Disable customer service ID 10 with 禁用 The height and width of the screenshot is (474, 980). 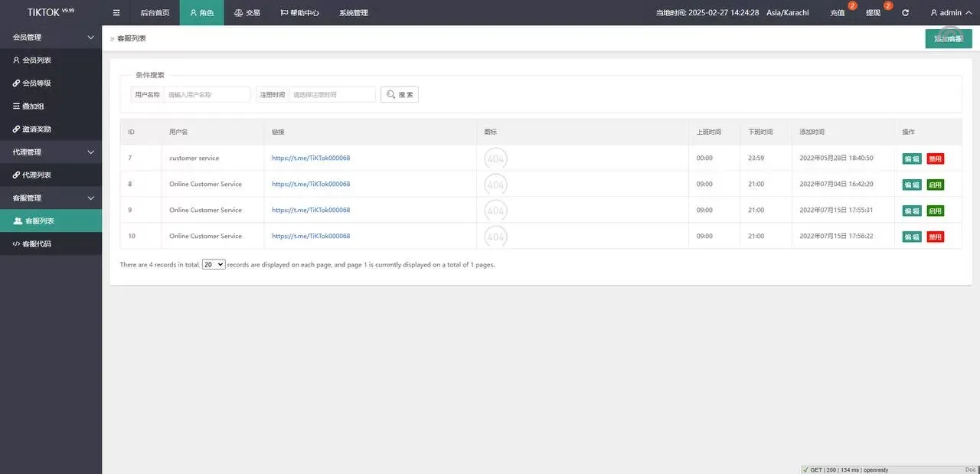(935, 237)
